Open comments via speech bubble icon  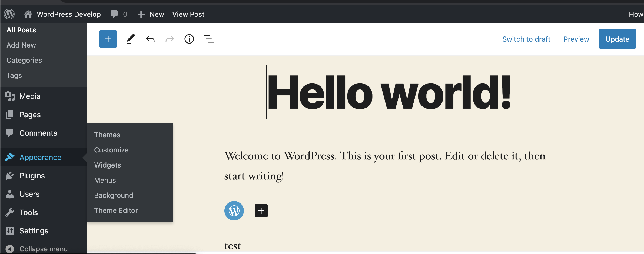[114, 14]
